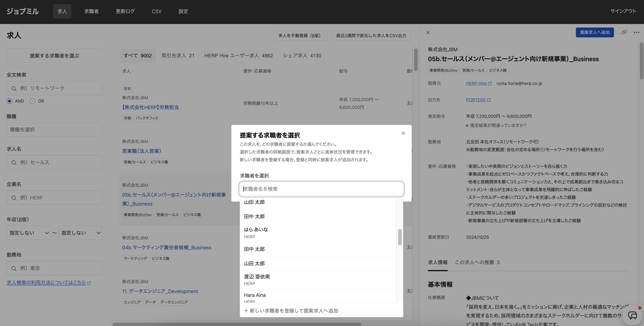Click the external link icon beside HERP Hire
Image resolution: width=644 pixels, height=326 pixels.
[x=490, y=84]
